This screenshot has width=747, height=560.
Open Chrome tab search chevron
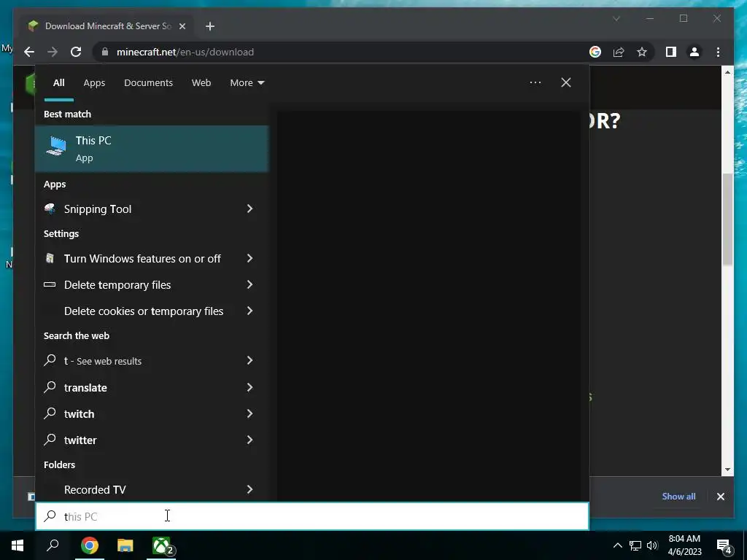pos(616,18)
